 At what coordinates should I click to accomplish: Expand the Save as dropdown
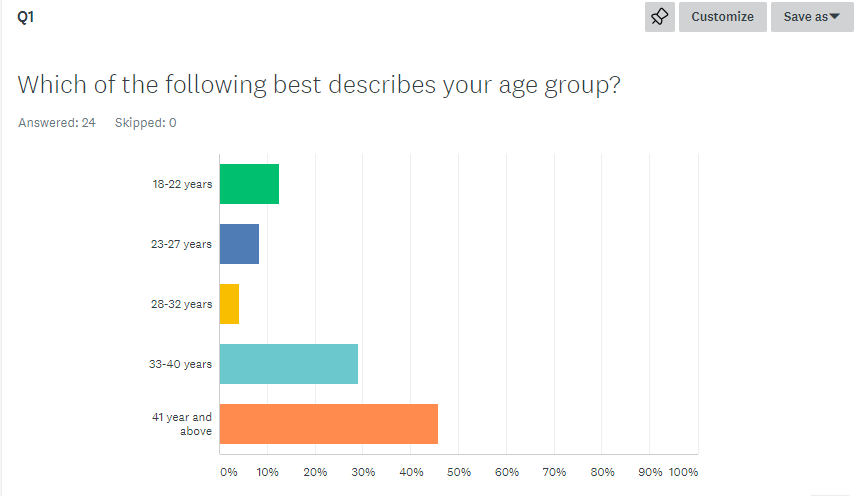coord(811,17)
